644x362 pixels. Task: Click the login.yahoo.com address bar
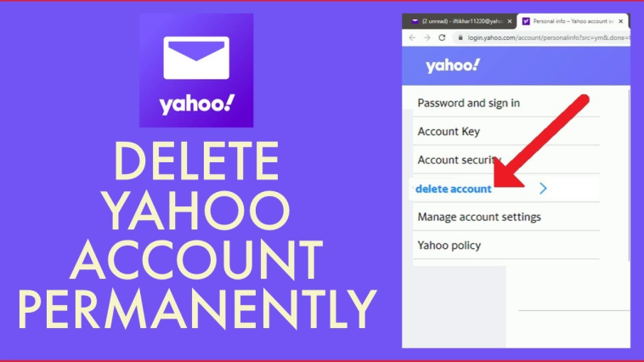click(548, 37)
